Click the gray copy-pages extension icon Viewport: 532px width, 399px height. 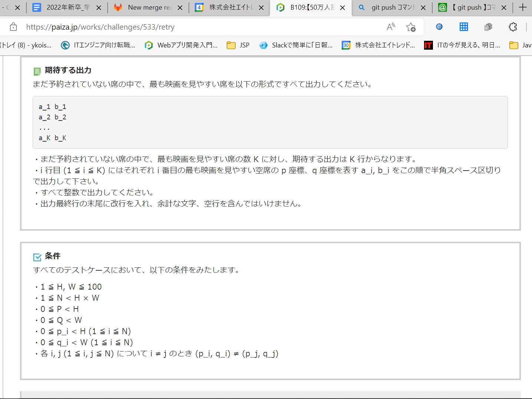click(x=488, y=27)
